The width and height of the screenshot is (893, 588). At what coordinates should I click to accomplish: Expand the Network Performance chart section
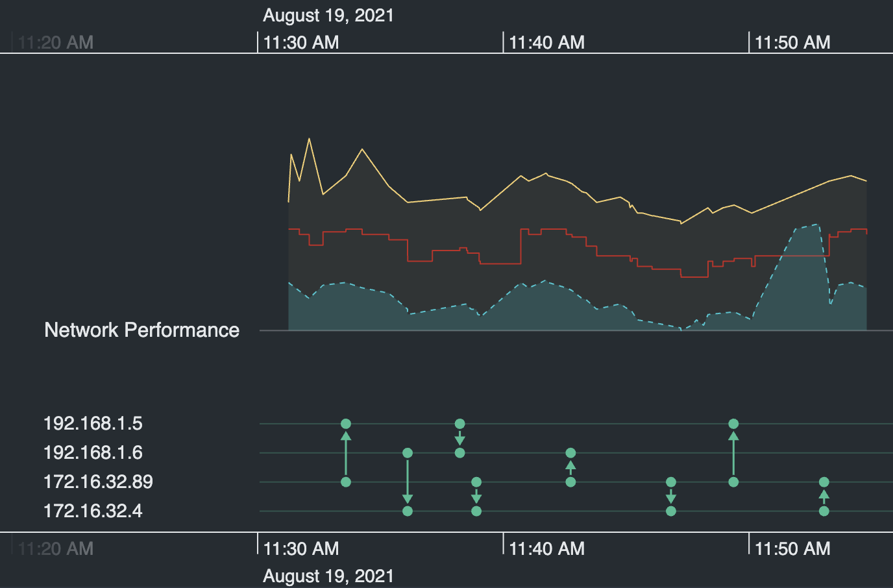coord(141,330)
